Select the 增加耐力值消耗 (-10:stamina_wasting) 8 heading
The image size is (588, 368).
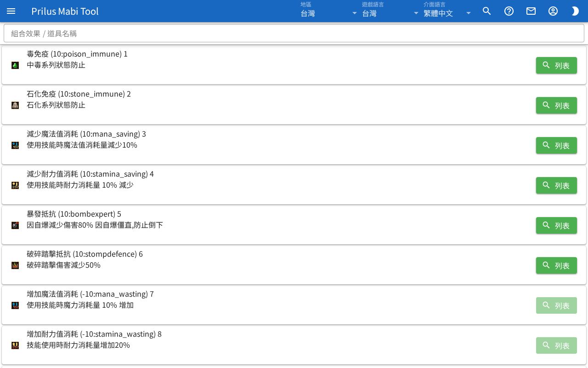(x=94, y=334)
